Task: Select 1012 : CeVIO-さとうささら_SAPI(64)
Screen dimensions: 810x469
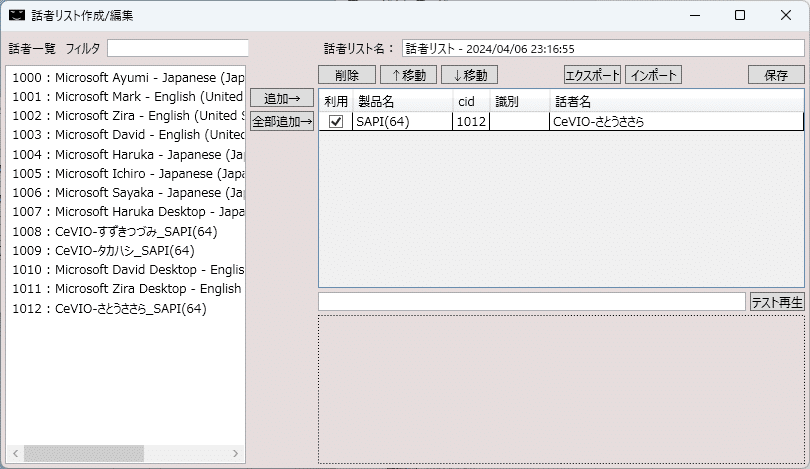Action: [126, 308]
